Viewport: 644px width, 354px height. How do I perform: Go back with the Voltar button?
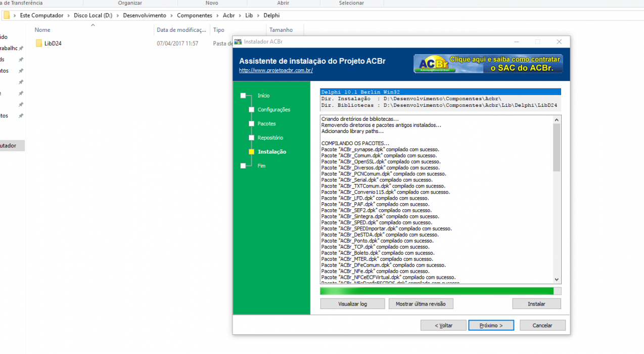point(443,326)
